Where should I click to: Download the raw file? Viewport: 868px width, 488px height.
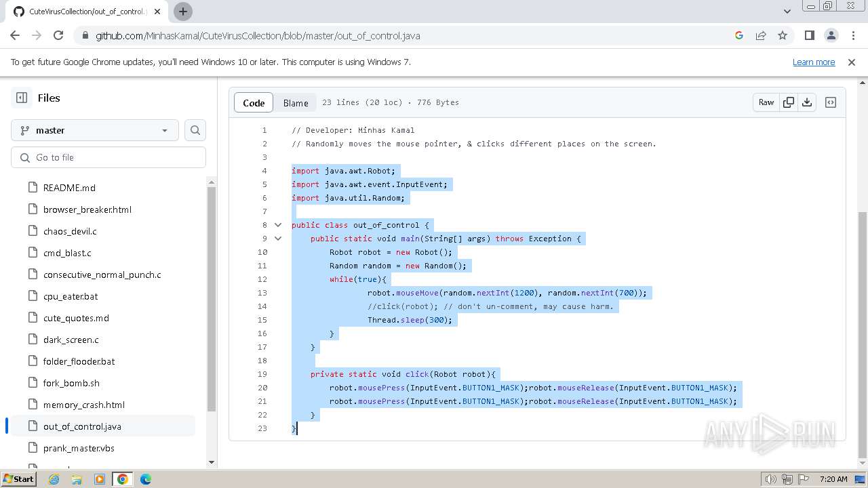pyautogui.click(x=807, y=102)
